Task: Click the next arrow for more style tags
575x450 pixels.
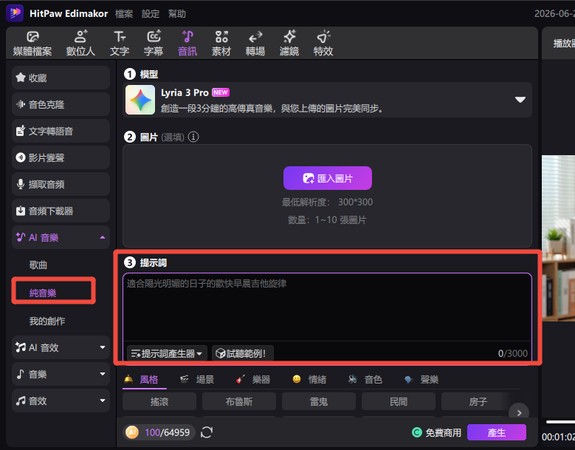Action: [519, 413]
